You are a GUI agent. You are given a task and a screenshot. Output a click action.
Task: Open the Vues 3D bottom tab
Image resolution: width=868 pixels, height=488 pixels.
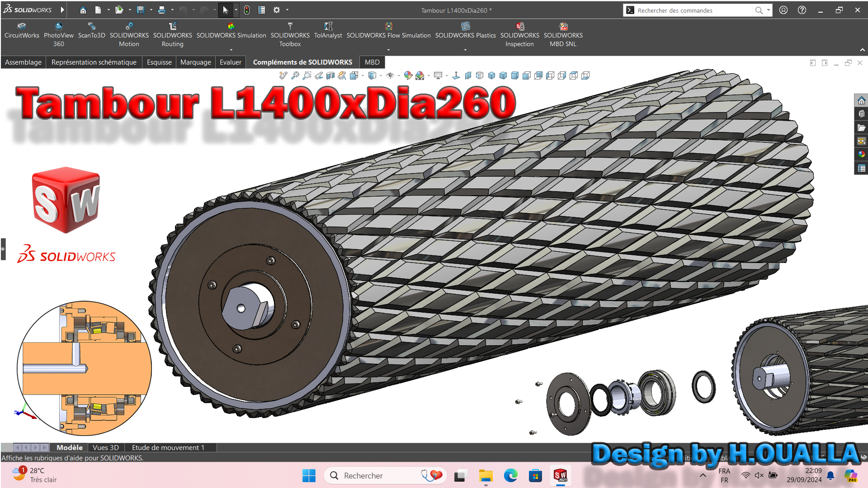(x=106, y=448)
